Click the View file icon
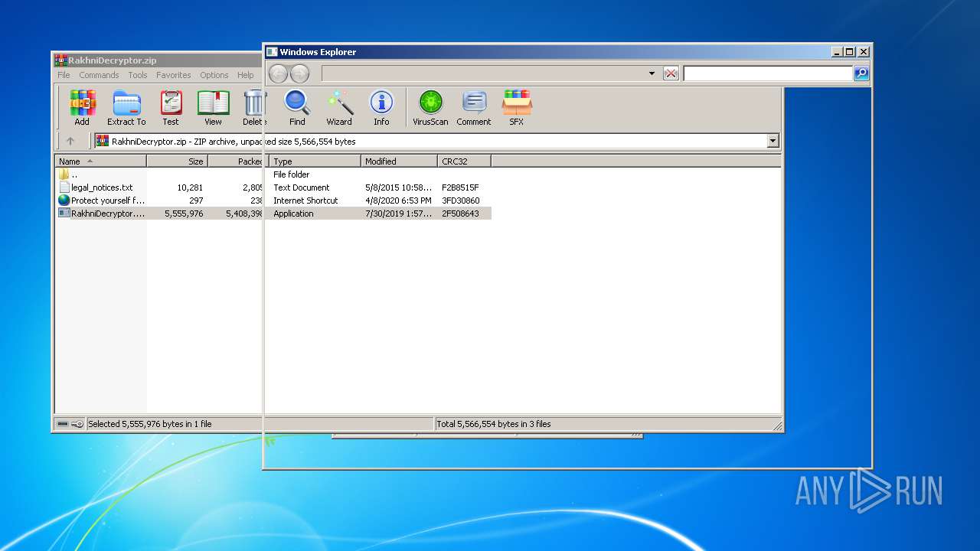The width and height of the screenshot is (980, 551). pos(213,107)
